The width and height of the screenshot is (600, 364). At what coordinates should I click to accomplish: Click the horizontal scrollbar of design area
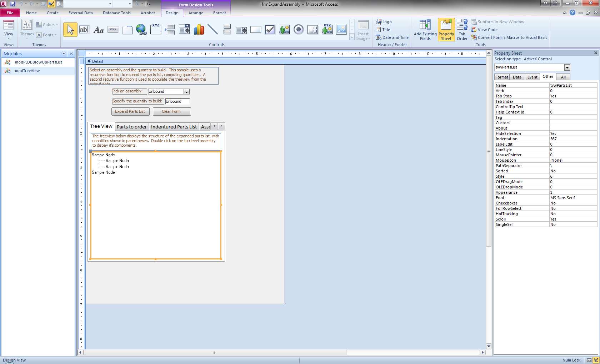pyautogui.click(x=214, y=353)
